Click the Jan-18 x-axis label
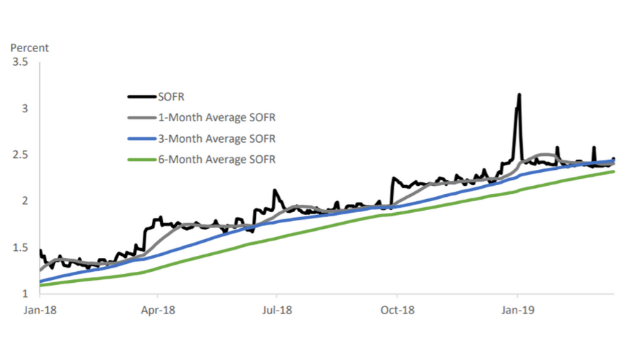The width and height of the screenshot is (624, 364). pyautogui.click(x=40, y=309)
